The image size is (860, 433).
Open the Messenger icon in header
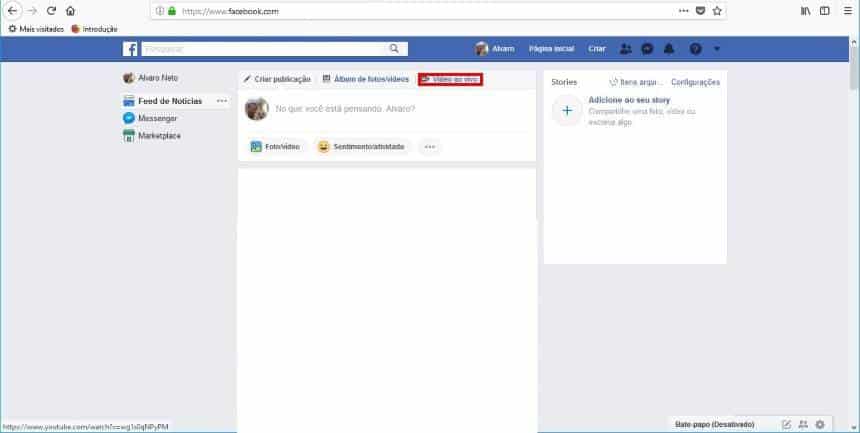(x=647, y=49)
